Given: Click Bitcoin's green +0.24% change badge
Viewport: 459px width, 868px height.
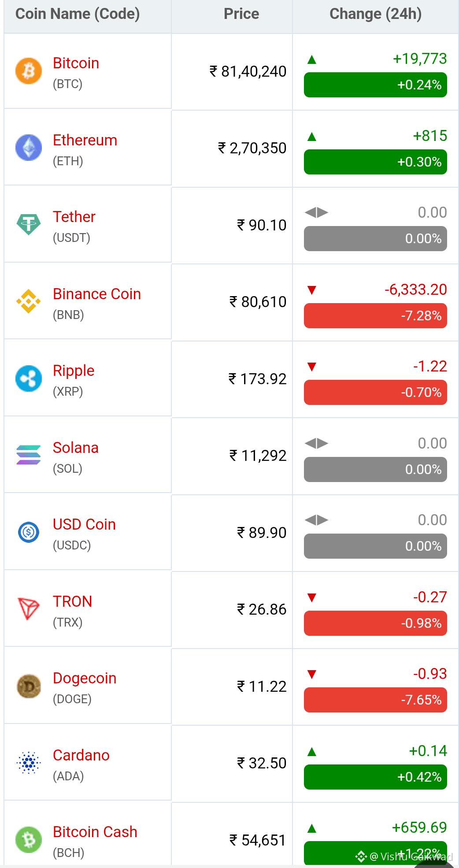Looking at the screenshot, I should coord(375,85).
